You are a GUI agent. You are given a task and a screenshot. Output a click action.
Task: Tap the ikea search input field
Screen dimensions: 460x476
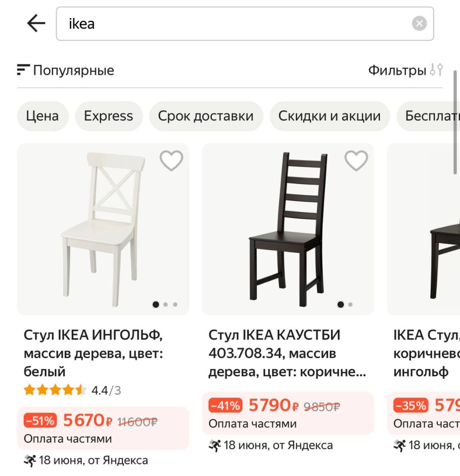(x=202, y=23)
